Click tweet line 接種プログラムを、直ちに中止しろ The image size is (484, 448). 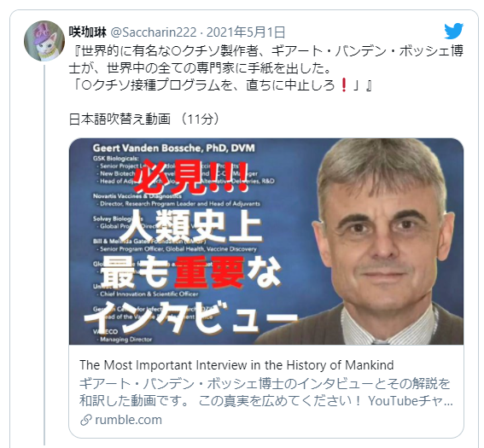[x=221, y=85]
